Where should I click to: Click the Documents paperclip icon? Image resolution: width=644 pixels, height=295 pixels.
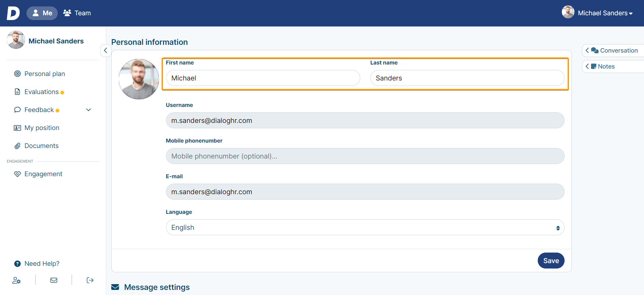[17, 146]
